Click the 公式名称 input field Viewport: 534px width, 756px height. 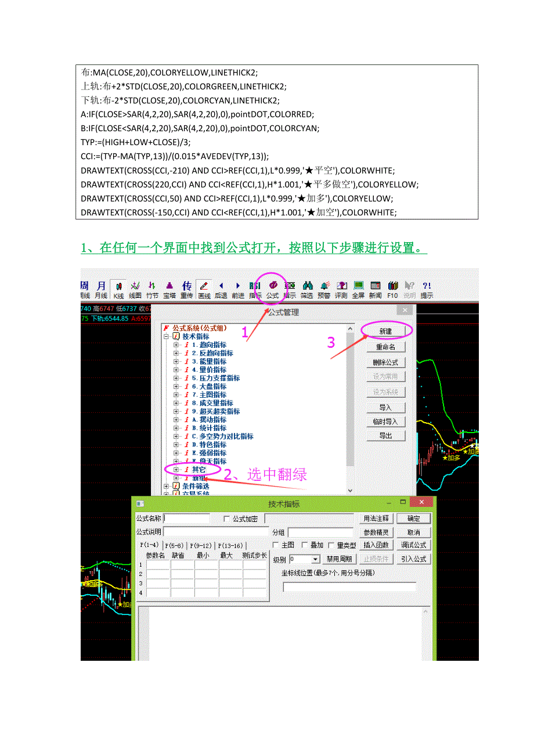[187, 519]
